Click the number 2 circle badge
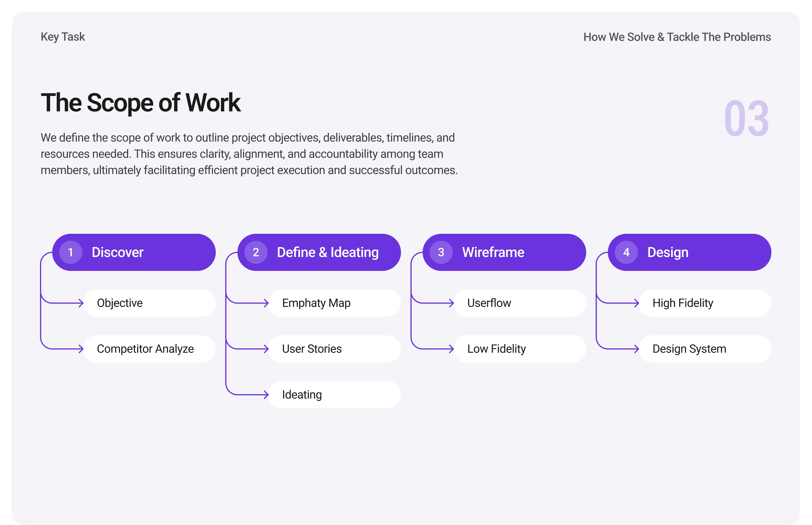This screenshot has height=525, width=812. 256,252
